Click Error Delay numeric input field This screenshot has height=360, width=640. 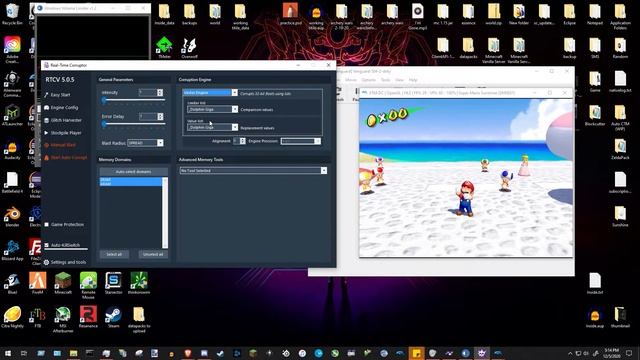click(x=148, y=117)
